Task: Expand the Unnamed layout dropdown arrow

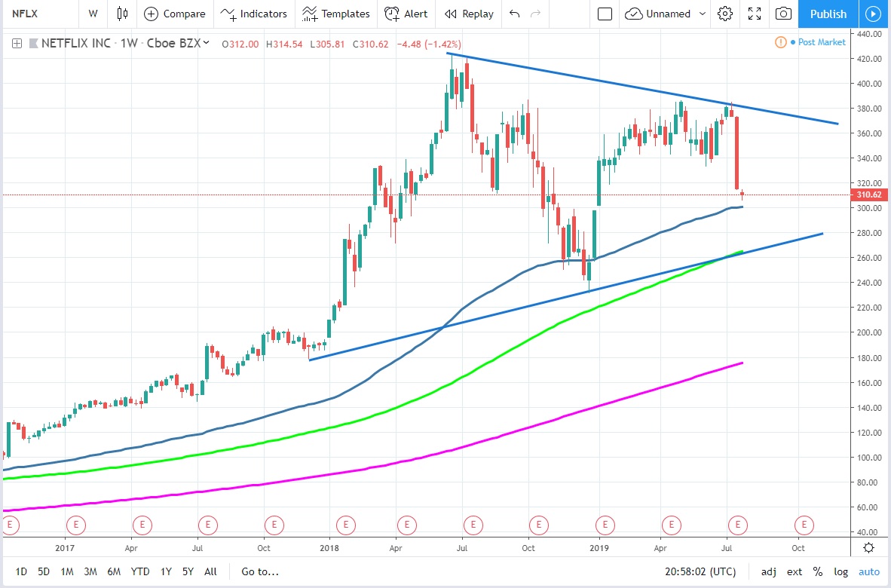Action: (703, 14)
